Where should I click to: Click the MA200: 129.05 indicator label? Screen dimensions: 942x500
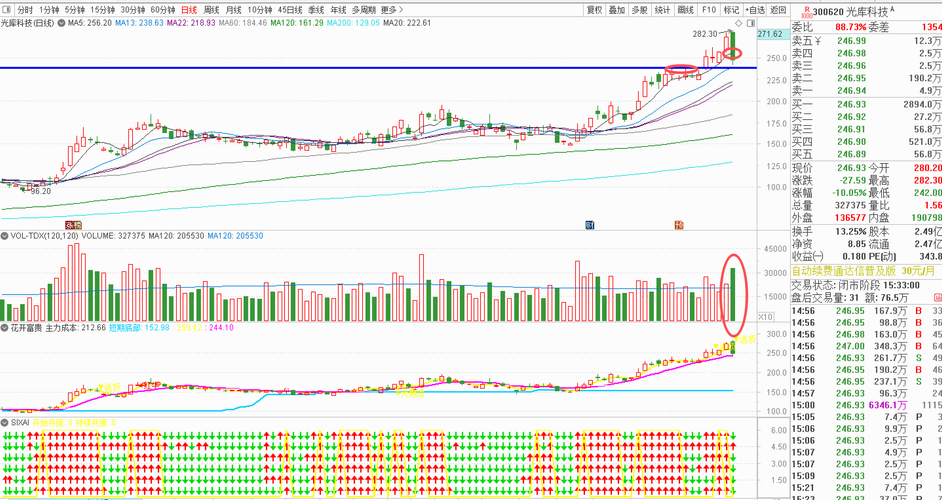pyautogui.click(x=353, y=23)
